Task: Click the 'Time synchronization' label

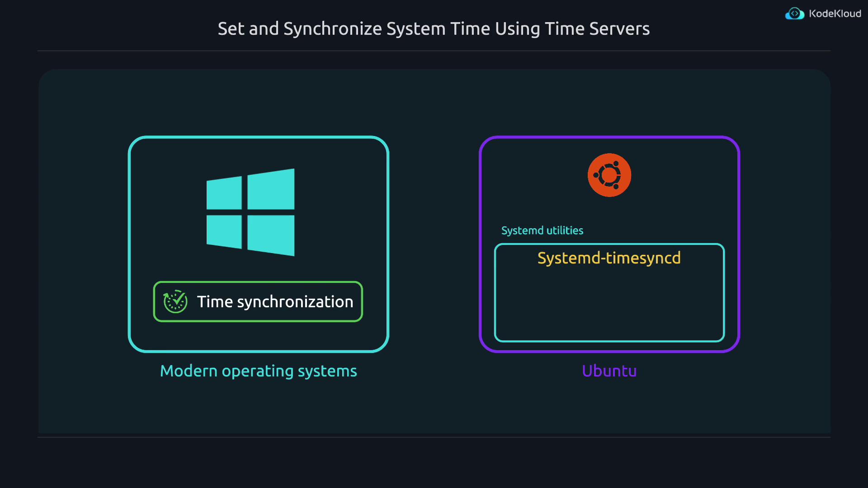Action: pos(275,301)
